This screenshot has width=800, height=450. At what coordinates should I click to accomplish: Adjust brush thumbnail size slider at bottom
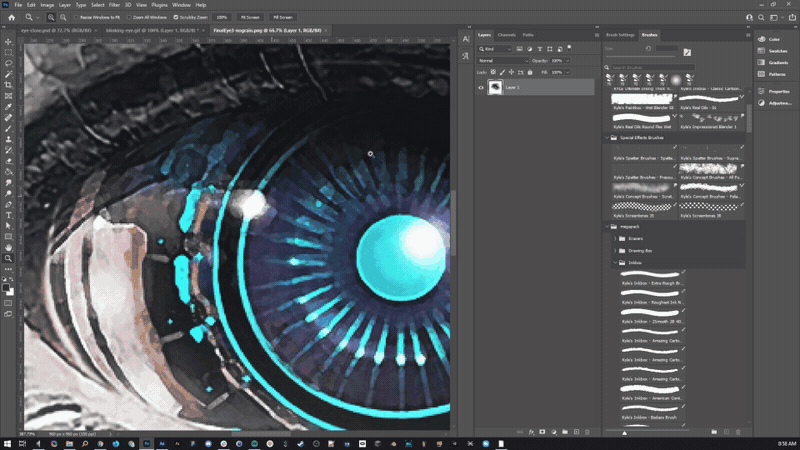click(624, 432)
